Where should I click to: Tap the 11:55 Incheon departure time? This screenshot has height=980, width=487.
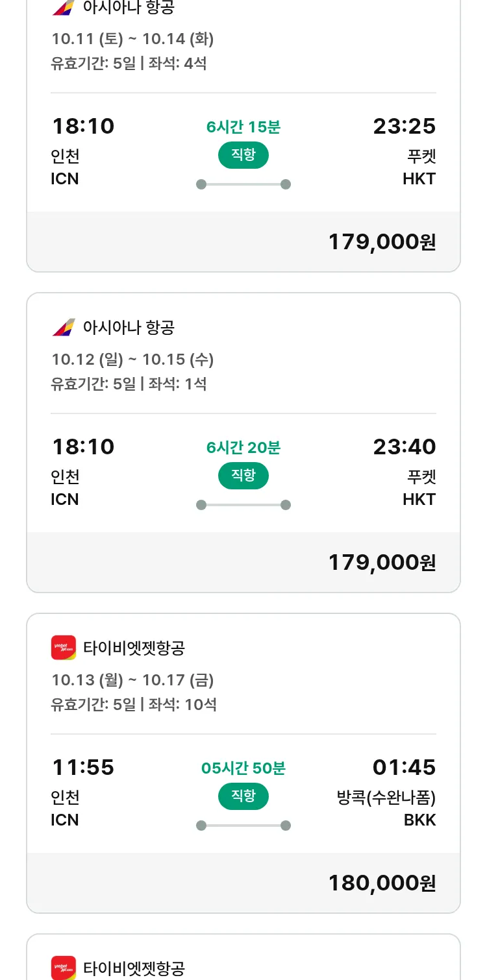[x=83, y=767]
